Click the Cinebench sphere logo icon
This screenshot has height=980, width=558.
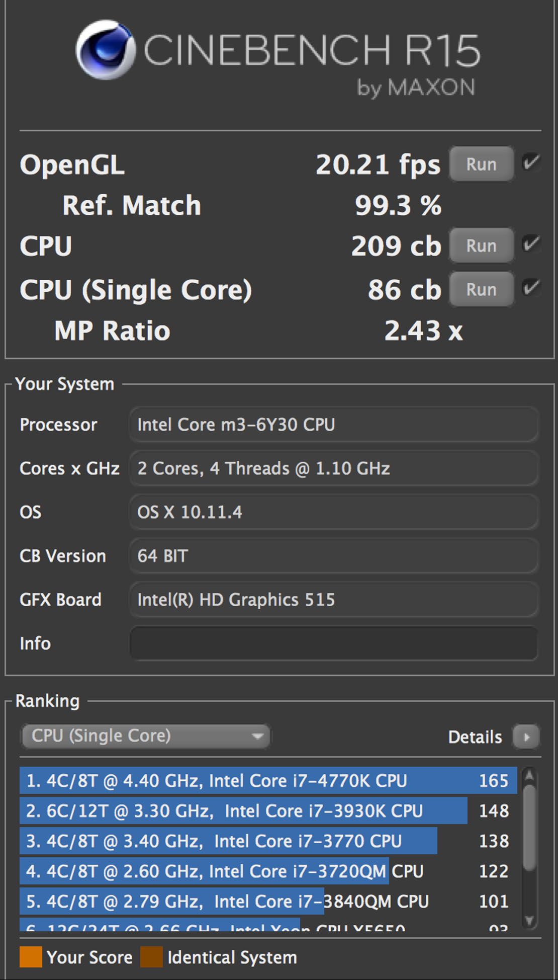(x=106, y=50)
